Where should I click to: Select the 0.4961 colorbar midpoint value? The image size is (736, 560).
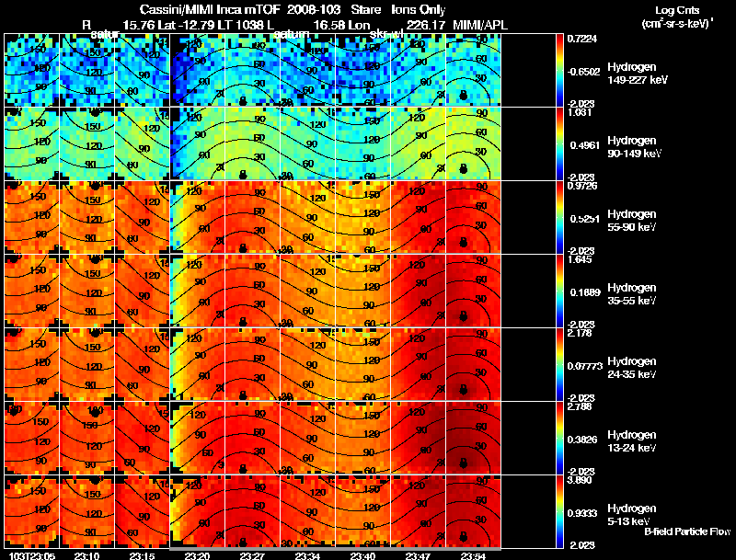click(585, 145)
